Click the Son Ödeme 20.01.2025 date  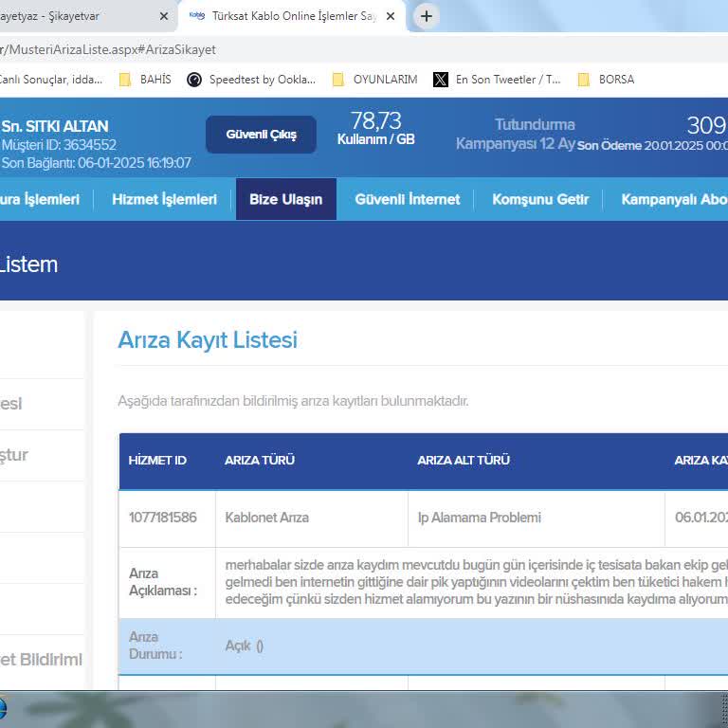(652, 145)
